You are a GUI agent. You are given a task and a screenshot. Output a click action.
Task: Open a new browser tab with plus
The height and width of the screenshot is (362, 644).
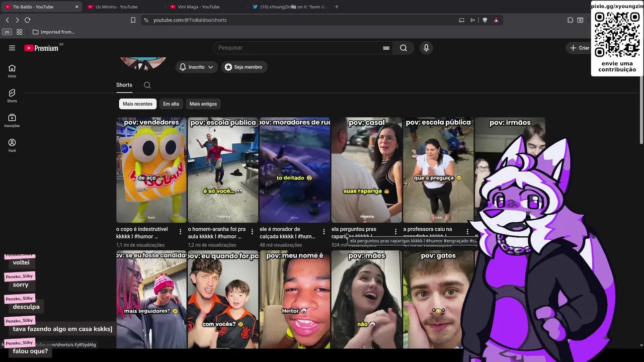click(337, 7)
